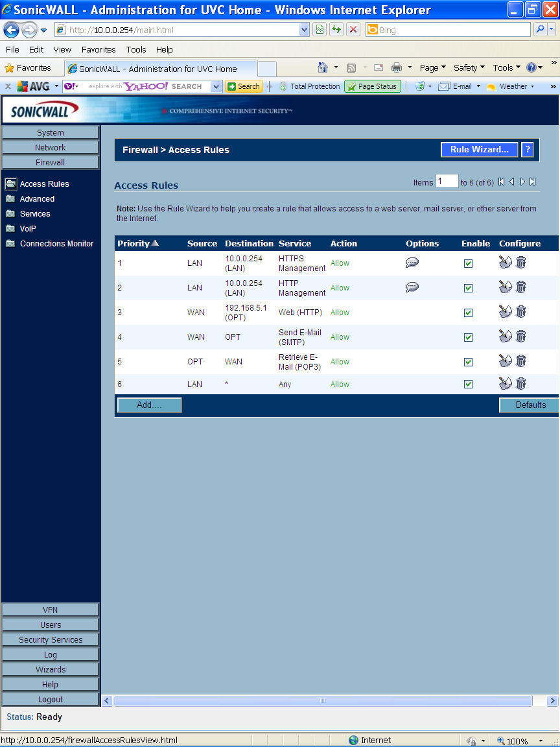This screenshot has width=560, height=747.
Task: Click the Rule Wizard button
Action: point(480,150)
